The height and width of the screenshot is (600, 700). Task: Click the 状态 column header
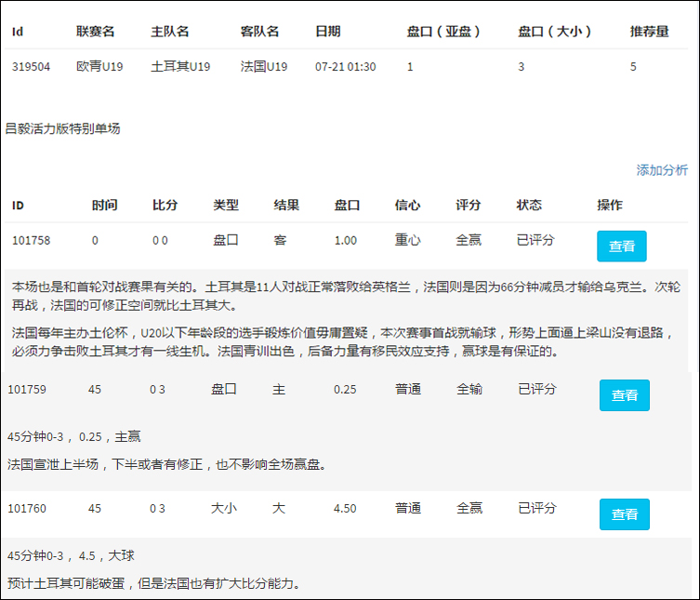[529, 205]
